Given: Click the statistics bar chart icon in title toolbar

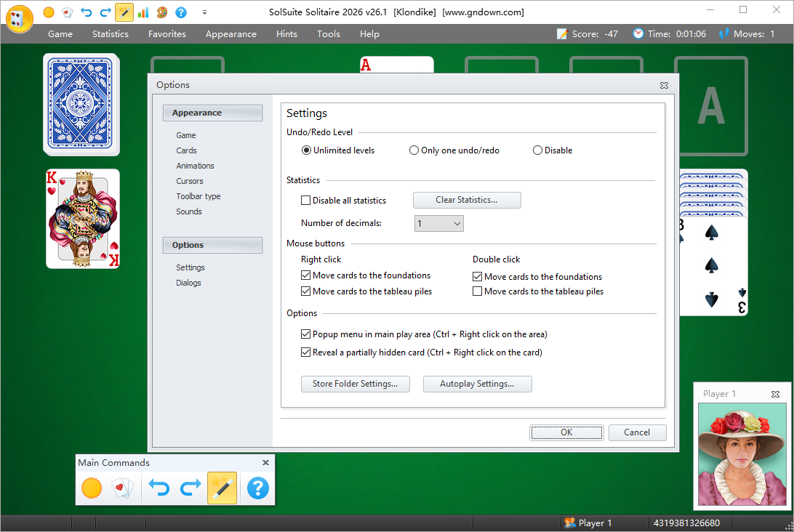Looking at the screenshot, I should [143, 12].
